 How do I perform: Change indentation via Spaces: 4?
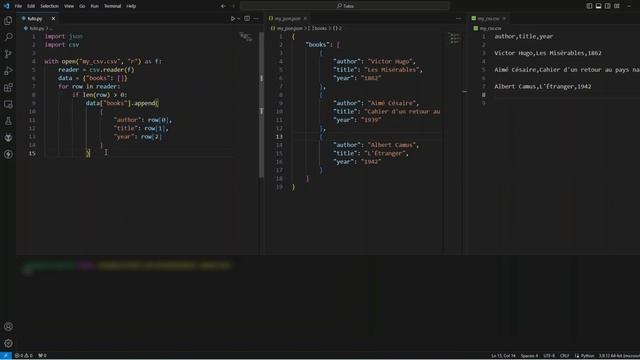coord(529,356)
